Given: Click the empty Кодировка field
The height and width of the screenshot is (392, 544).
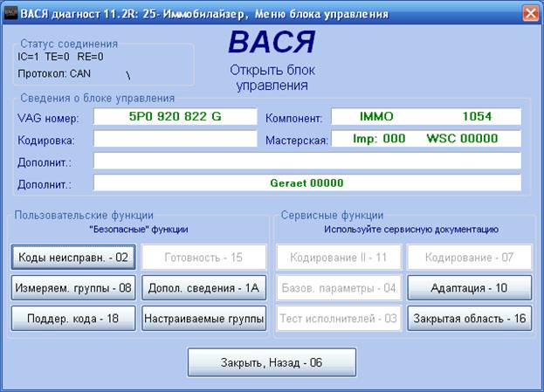Looking at the screenshot, I should pyautogui.click(x=176, y=139).
